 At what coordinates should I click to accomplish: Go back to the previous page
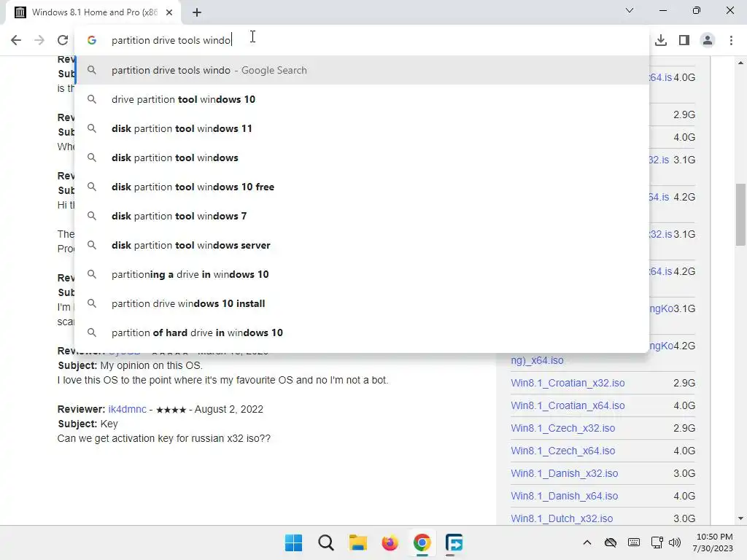[16, 40]
